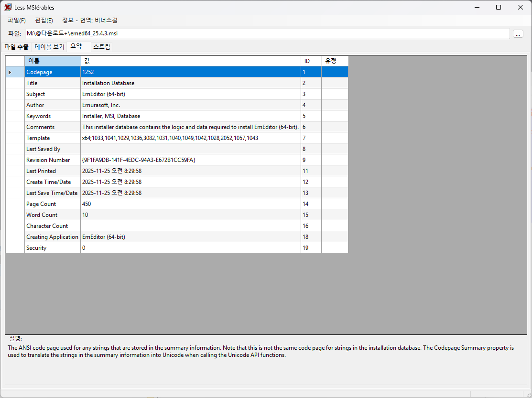Click the ID cell 11 in Last Printed row
Viewport: 532px width, 398px height.
[x=311, y=171]
